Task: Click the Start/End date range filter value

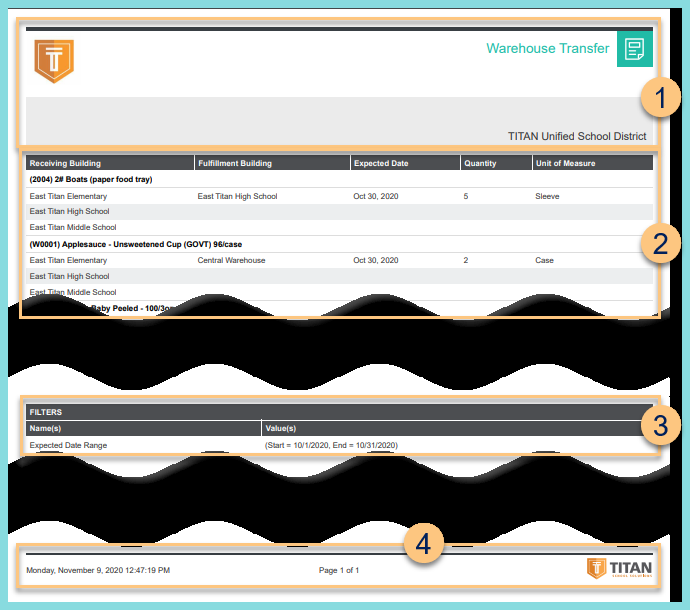Action: point(331,445)
